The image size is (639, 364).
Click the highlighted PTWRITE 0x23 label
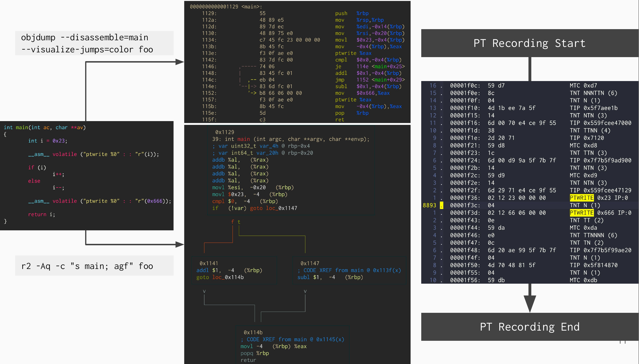pos(581,198)
